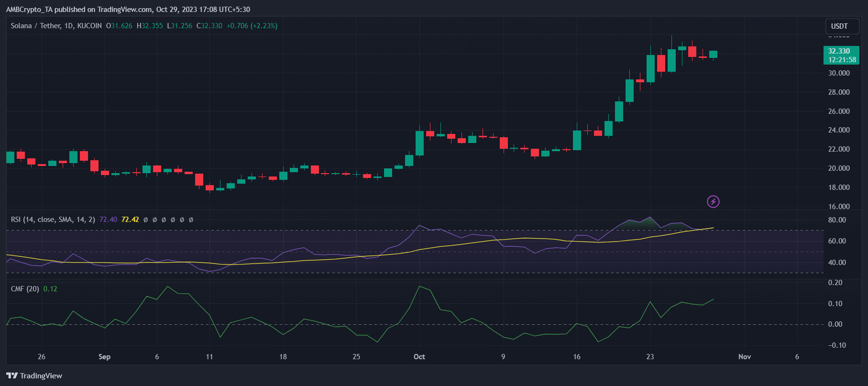Screen dimensions: 868x386
Task: Click the 18 label on the date axis
Action: (283, 357)
